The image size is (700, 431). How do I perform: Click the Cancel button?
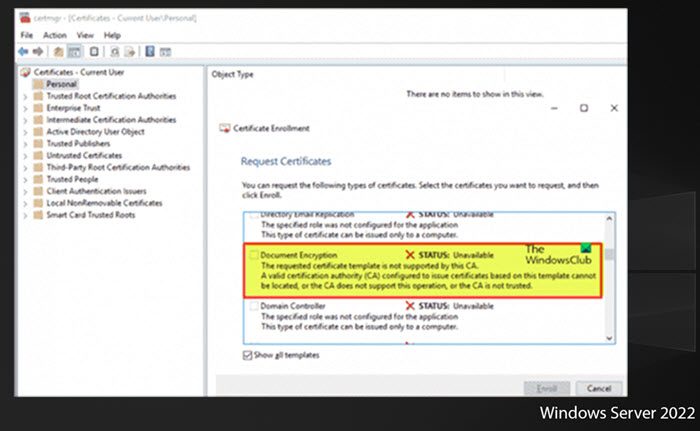tap(599, 388)
